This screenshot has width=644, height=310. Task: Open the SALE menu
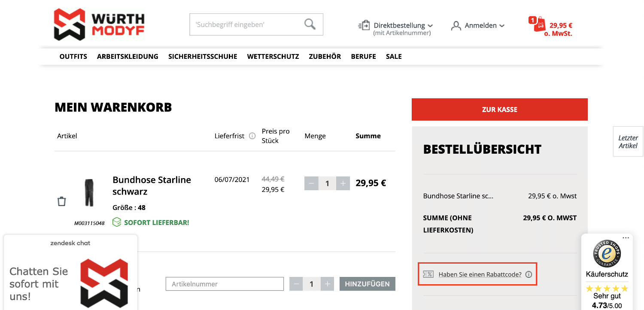[x=394, y=56]
